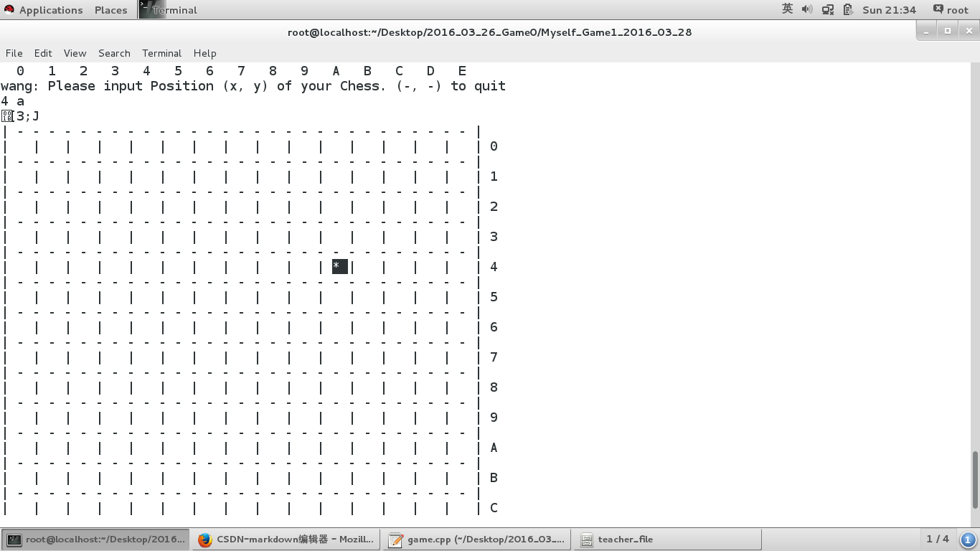Click the network connection icon
Screen dimensions: 980x551
click(x=827, y=9)
